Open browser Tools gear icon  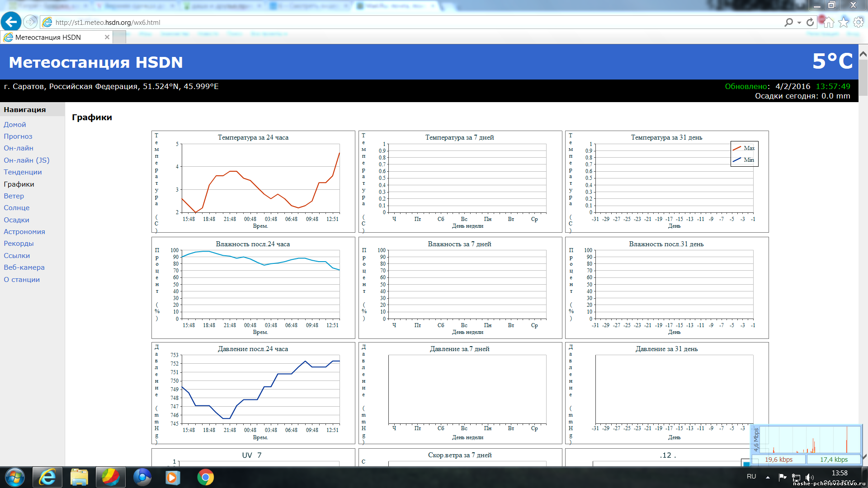click(858, 22)
